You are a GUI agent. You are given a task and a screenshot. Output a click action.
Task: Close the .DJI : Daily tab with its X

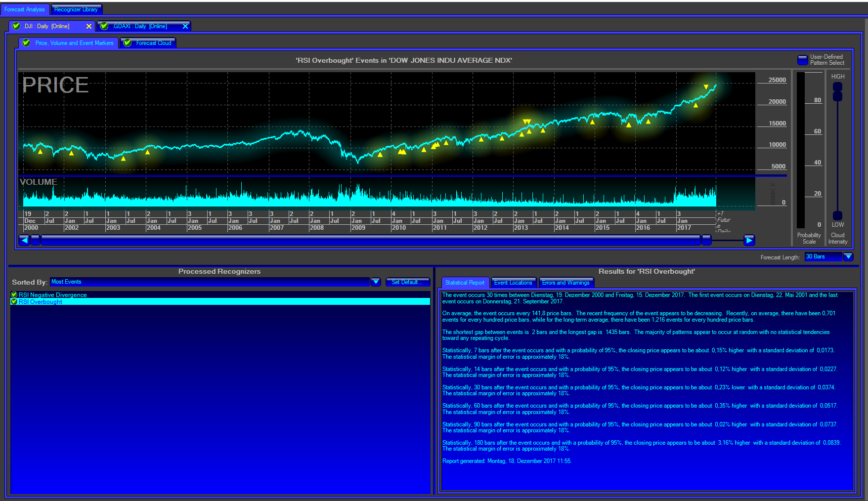[x=89, y=26]
